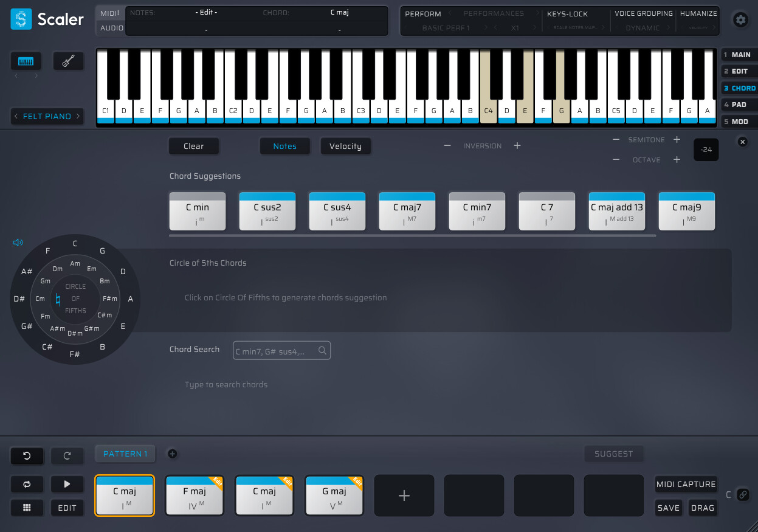
Task: Select AUDIO input mode
Action: coord(112,28)
